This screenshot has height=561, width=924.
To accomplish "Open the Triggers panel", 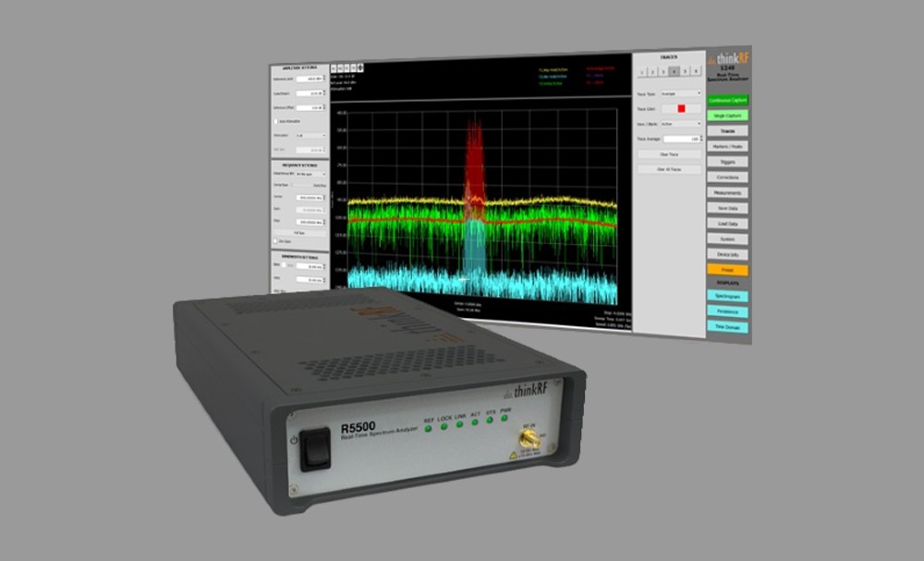I will click(x=728, y=162).
